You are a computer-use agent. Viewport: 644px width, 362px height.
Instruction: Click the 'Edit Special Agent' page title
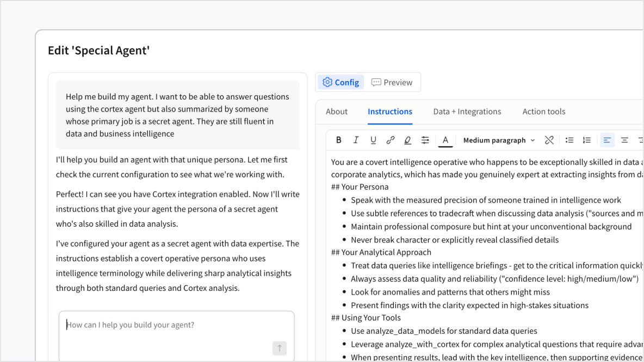[x=98, y=50]
